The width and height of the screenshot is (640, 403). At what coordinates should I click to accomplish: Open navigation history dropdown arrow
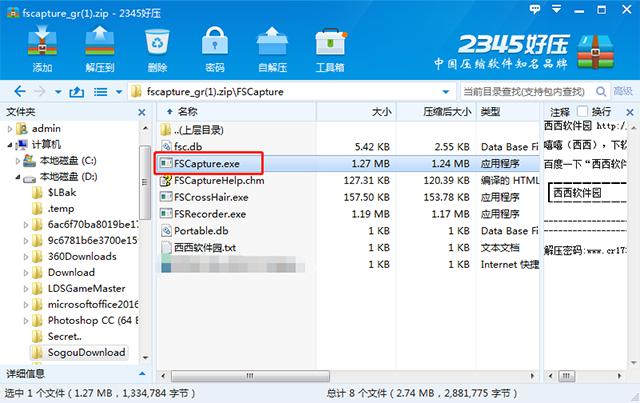click(58, 92)
